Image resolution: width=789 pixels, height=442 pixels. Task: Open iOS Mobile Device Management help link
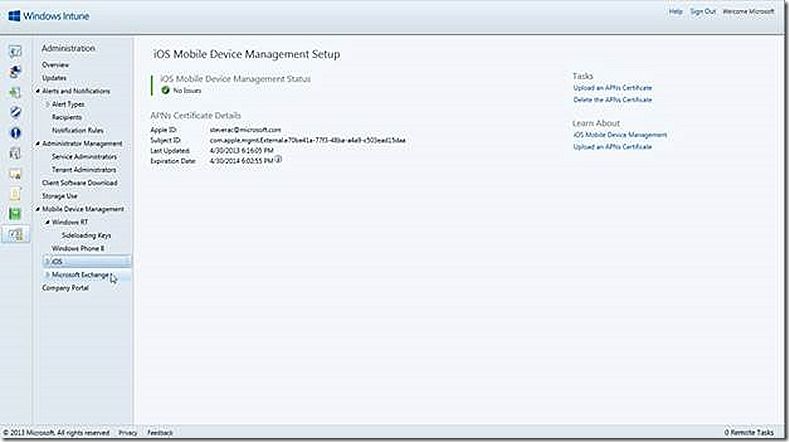[620, 135]
